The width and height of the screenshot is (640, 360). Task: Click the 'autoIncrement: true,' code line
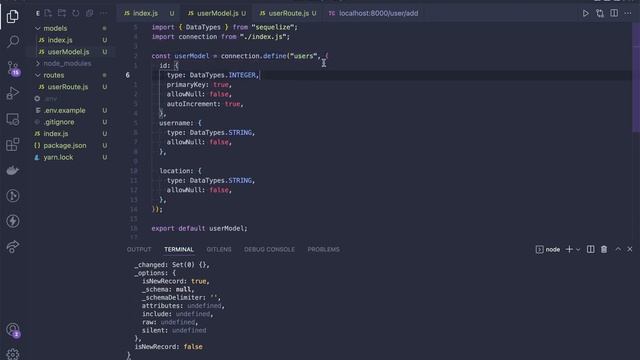205,104
